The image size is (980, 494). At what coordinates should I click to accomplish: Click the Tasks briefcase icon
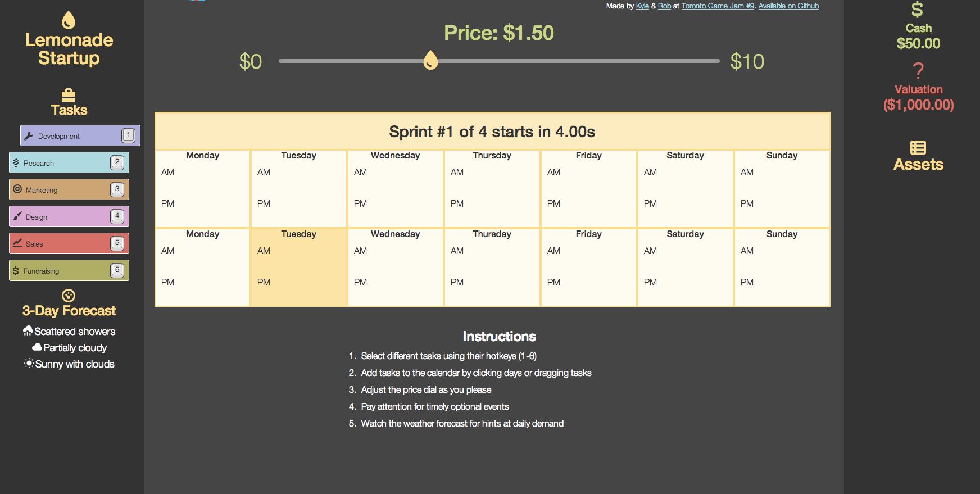click(69, 94)
